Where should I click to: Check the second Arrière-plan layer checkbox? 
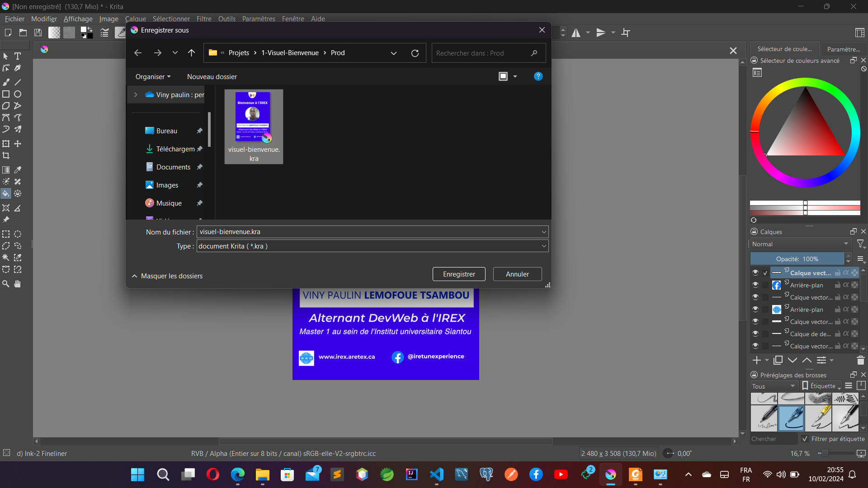pos(765,310)
